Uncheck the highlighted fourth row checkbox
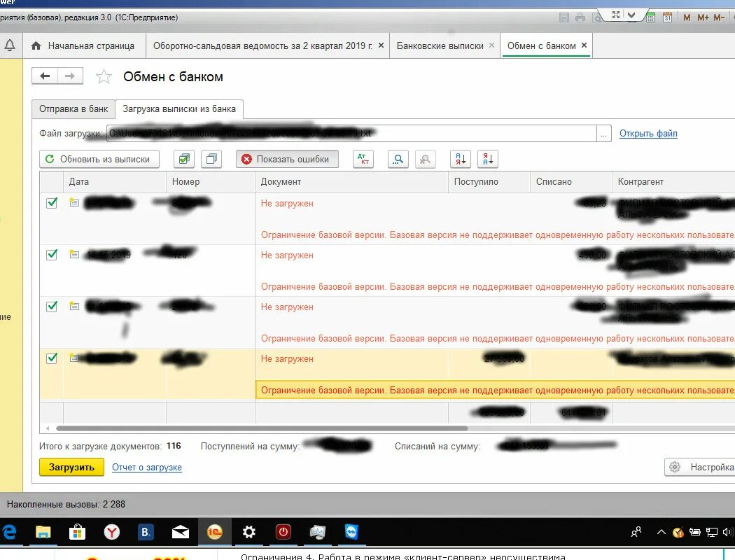Image resolution: width=735 pixels, height=560 pixels. [x=52, y=358]
